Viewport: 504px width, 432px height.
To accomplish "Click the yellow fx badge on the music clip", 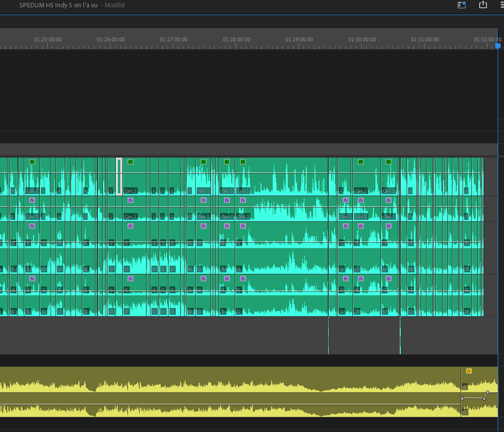I will 469,371.
